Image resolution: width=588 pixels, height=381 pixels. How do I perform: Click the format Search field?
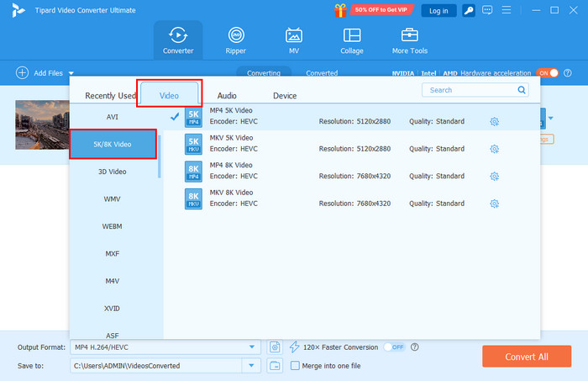470,90
